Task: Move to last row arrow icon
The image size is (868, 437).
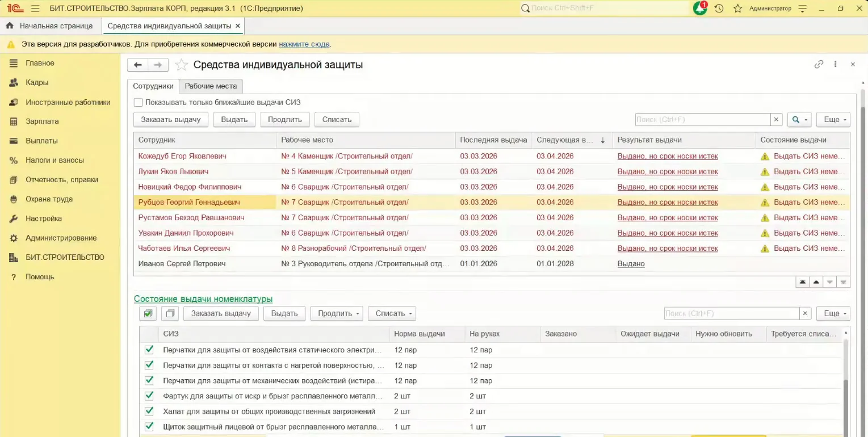Action: point(844,281)
